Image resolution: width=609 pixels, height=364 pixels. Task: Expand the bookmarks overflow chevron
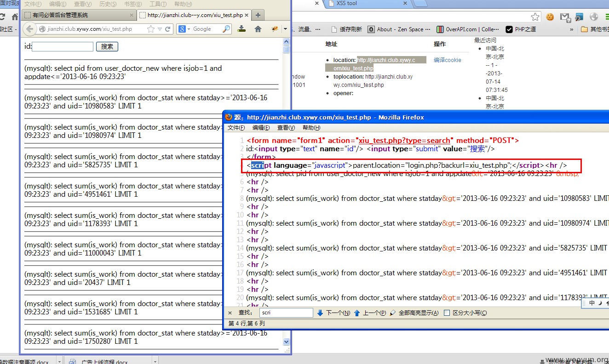coord(572,29)
